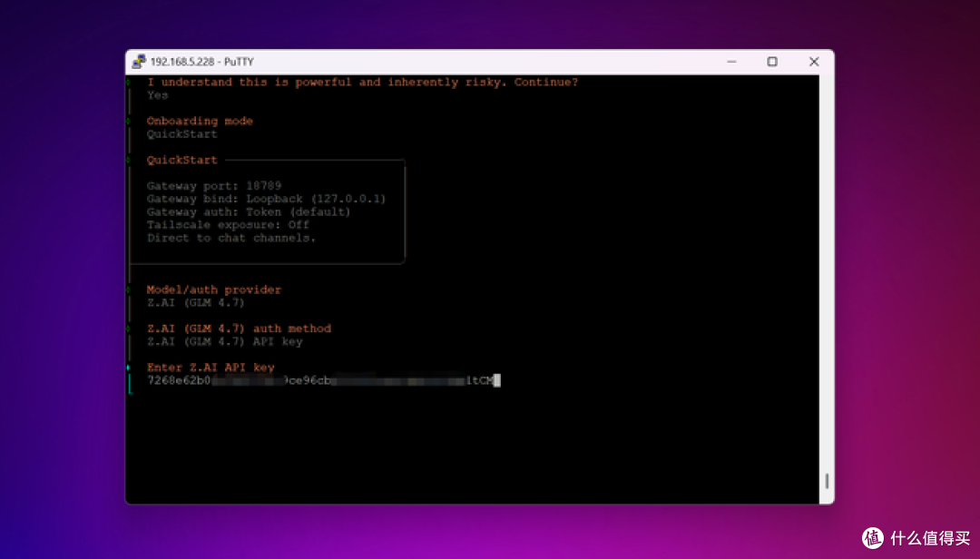Click the 'Onboarding mode' heading
980x559 pixels.
(x=200, y=121)
